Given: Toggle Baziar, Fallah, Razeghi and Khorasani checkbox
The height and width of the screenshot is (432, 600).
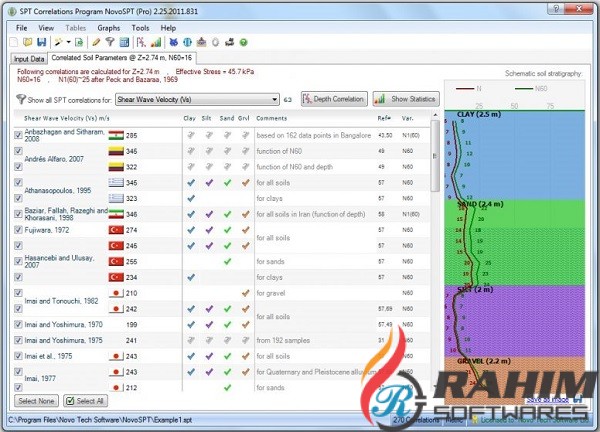Looking at the screenshot, I should tap(18, 214).
